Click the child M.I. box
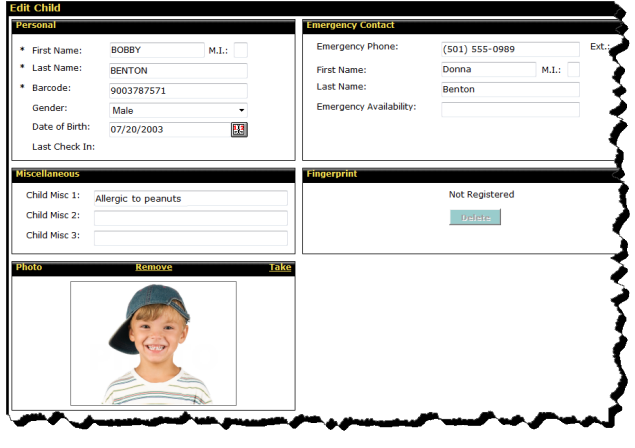635x448 pixels. click(x=240, y=50)
